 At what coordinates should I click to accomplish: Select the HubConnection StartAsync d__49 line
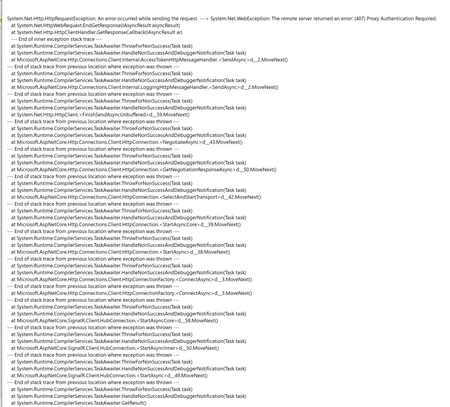click(109, 375)
